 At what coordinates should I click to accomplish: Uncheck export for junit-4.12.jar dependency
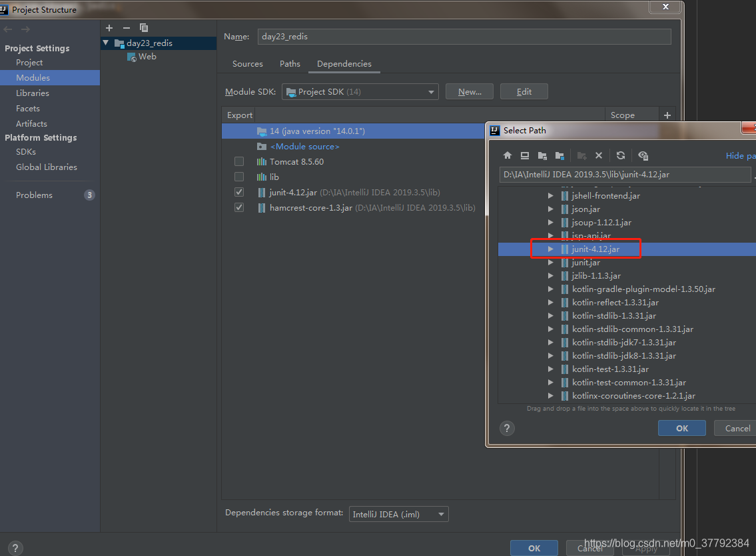[x=238, y=192]
